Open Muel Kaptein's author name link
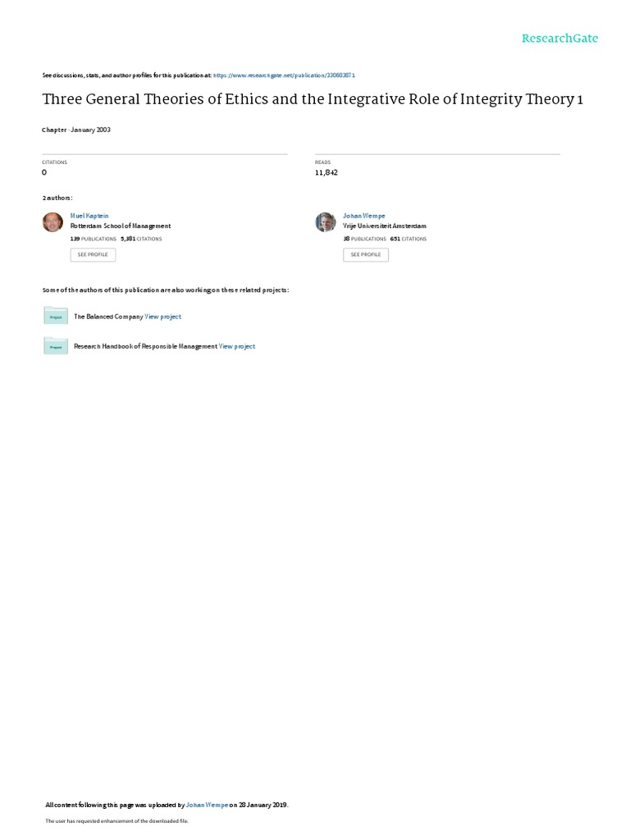The image size is (630, 840). (89, 216)
